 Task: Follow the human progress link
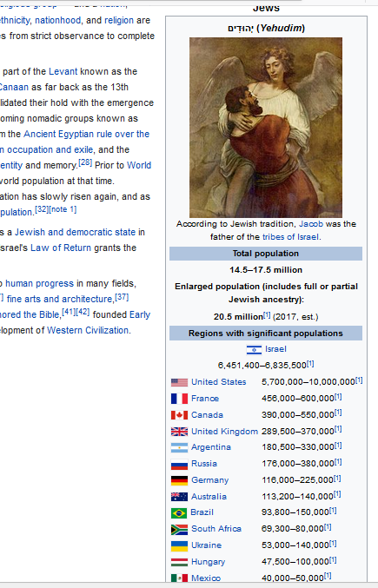(39, 283)
